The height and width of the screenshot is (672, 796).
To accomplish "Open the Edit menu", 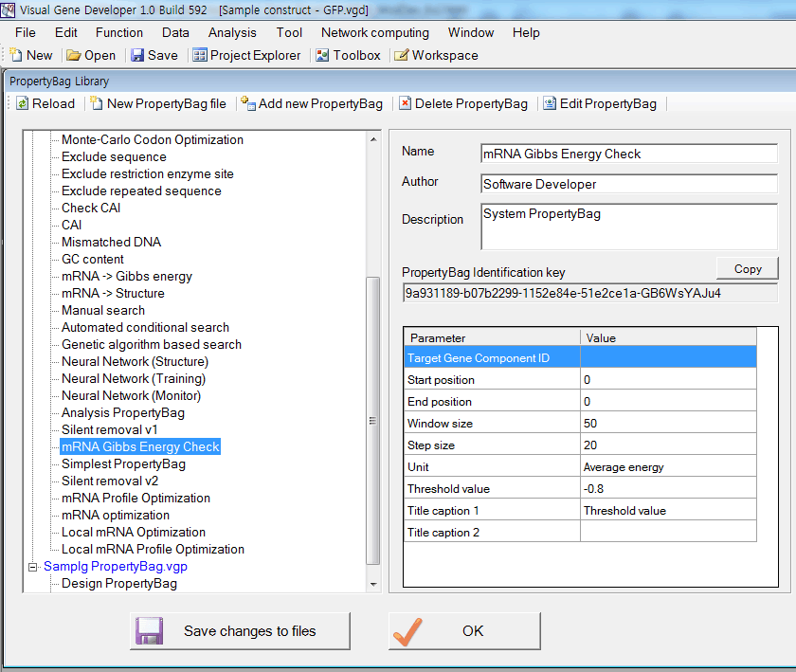I will pyautogui.click(x=66, y=32).
